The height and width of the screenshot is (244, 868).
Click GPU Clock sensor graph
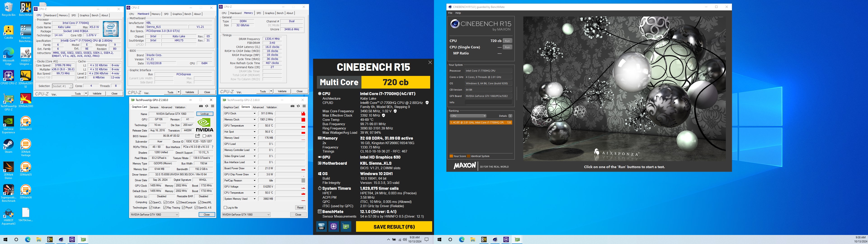(x=290, y=114)
